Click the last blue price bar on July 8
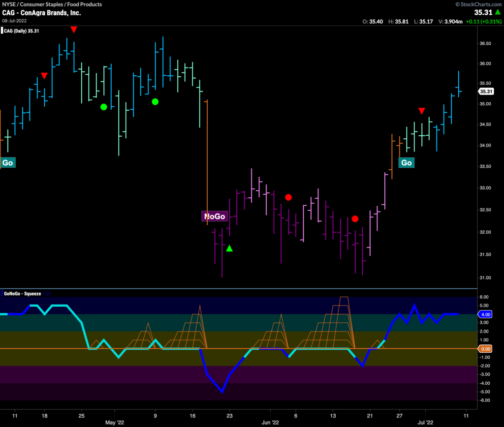The width and height of the screenshot is (504, 427). click(x=459, y=84)
